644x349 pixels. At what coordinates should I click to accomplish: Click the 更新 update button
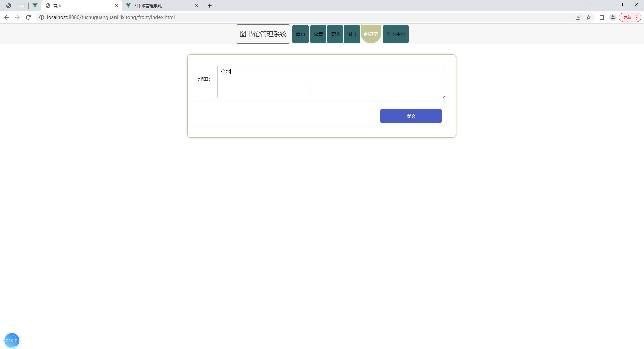(630, 17)
